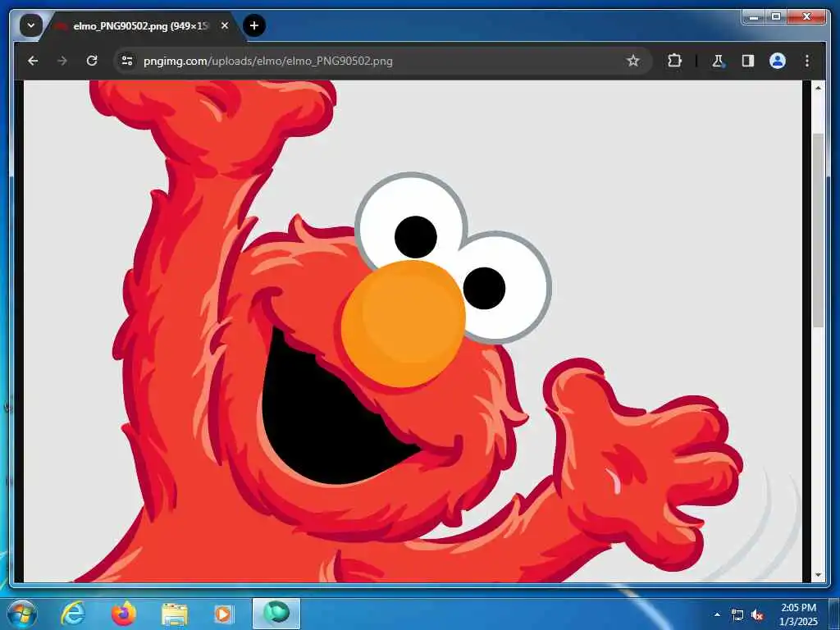Screen dimensions: 840x630
Task: Maximize the browser window
Action: click(776, 16)
